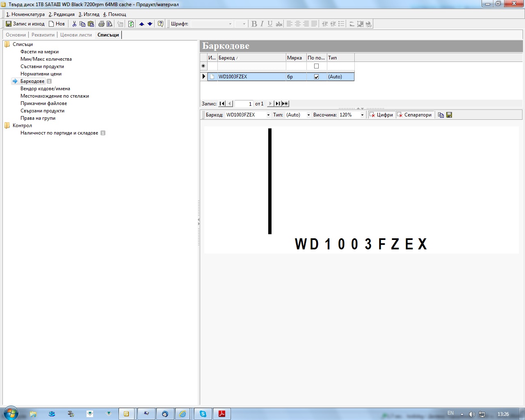Select Свързани продукти in tree
The height and width of the screenshot is (420, 525).
pyautogui.click(x=42, y=111)
